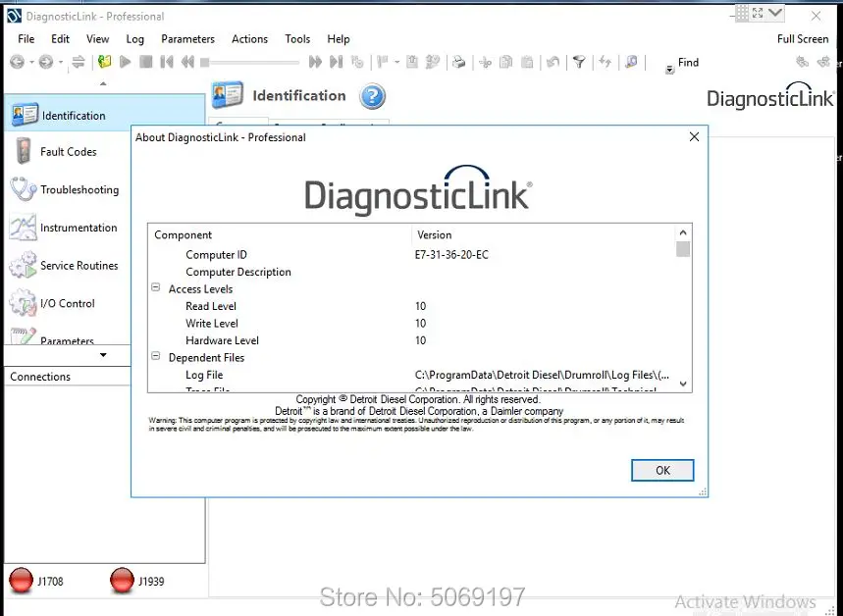
Task: Click the Forward navigation arrow in toolbar
Action: [46, 63]
